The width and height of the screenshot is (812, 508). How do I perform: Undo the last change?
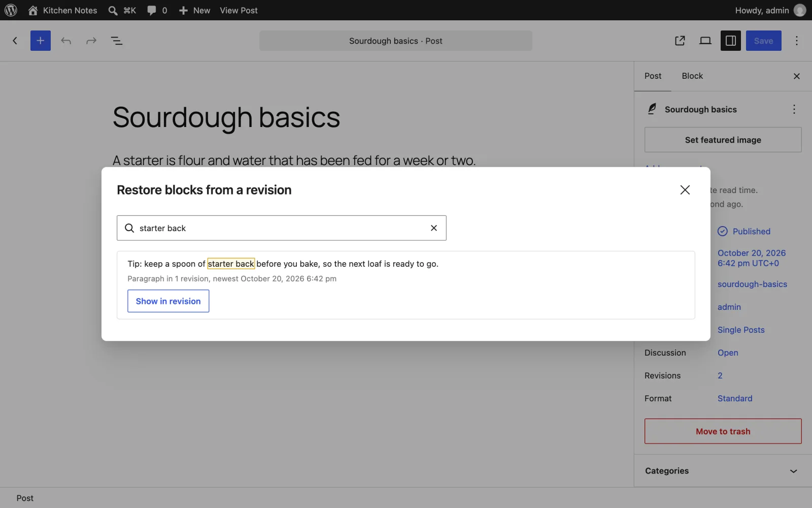click(x=66, y=41)
